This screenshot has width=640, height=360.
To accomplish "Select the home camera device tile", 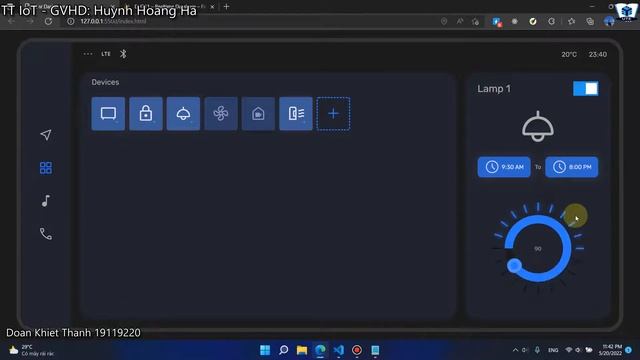I will click(258, 114).
